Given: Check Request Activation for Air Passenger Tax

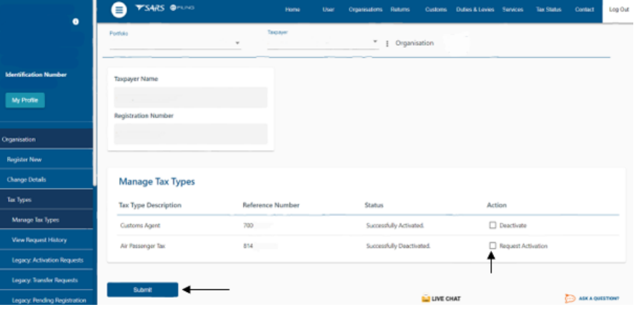Looking at the screenshot, I should pos(492,246).
